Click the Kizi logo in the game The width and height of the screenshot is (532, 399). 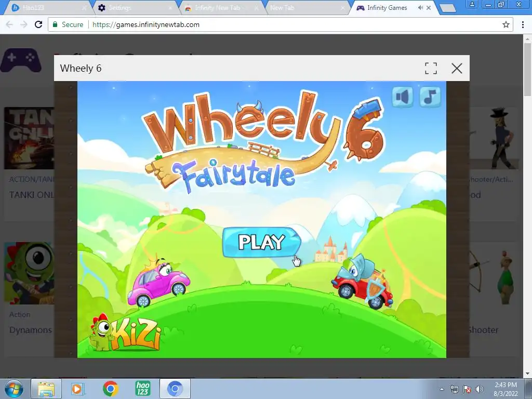pos(125,333)
